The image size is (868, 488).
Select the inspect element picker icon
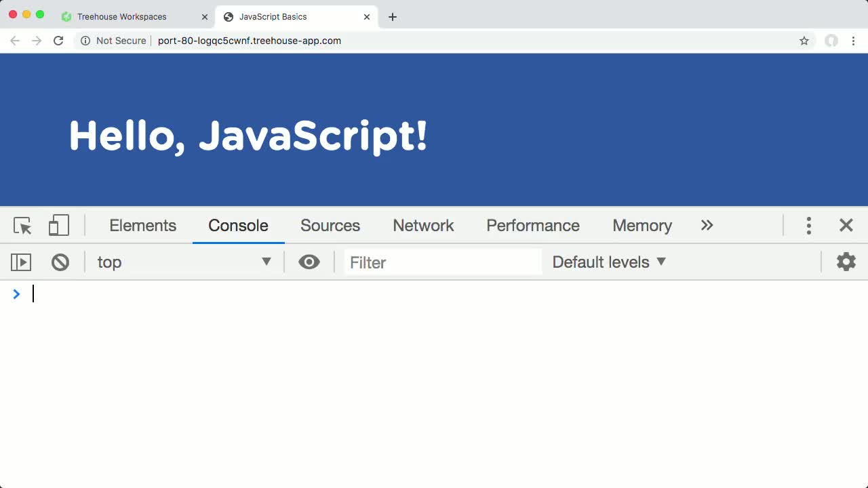coord(22,226)
